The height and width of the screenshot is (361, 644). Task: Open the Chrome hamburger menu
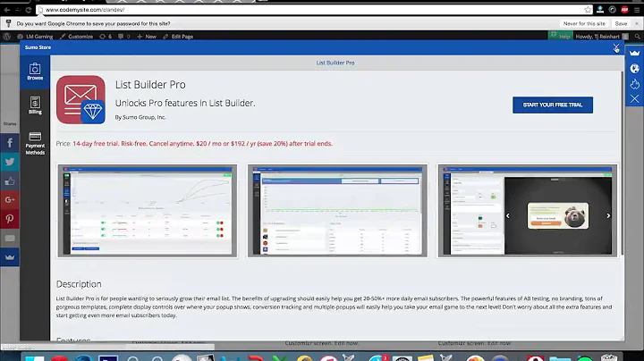pos(637,10)
